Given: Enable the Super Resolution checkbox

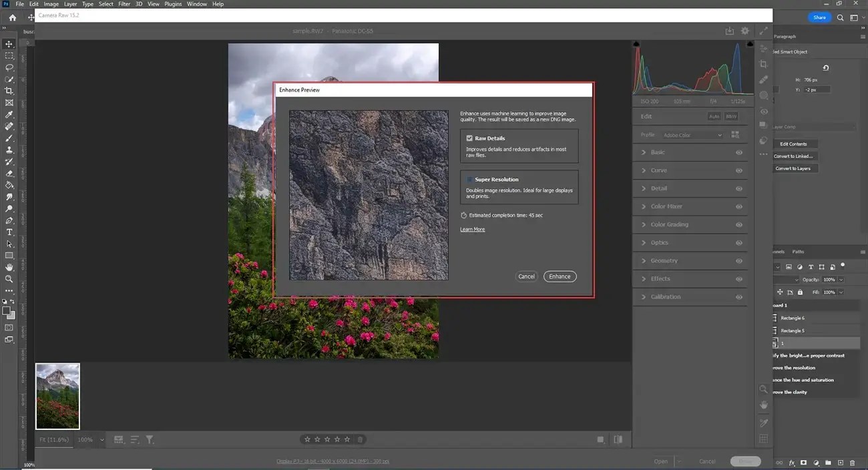Looking at the screenshot, I should click(x=469, y=179).
